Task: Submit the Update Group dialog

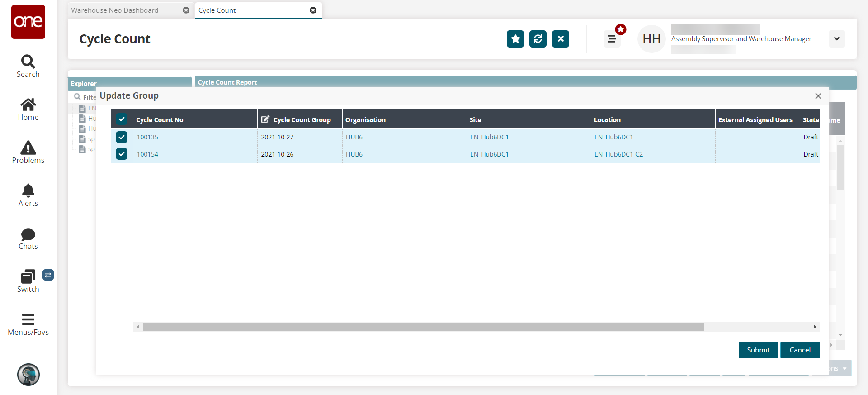Action: point(758,350)
